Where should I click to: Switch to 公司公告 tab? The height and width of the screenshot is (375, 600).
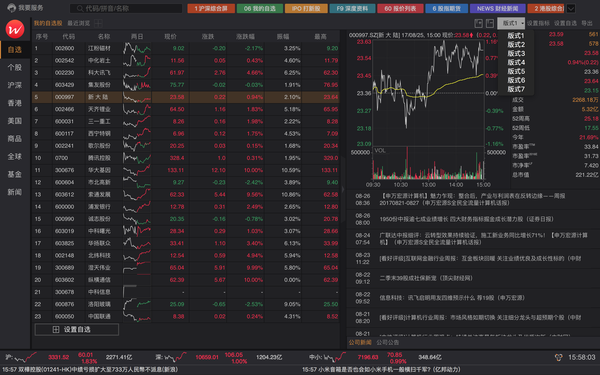tap(388, 342)
